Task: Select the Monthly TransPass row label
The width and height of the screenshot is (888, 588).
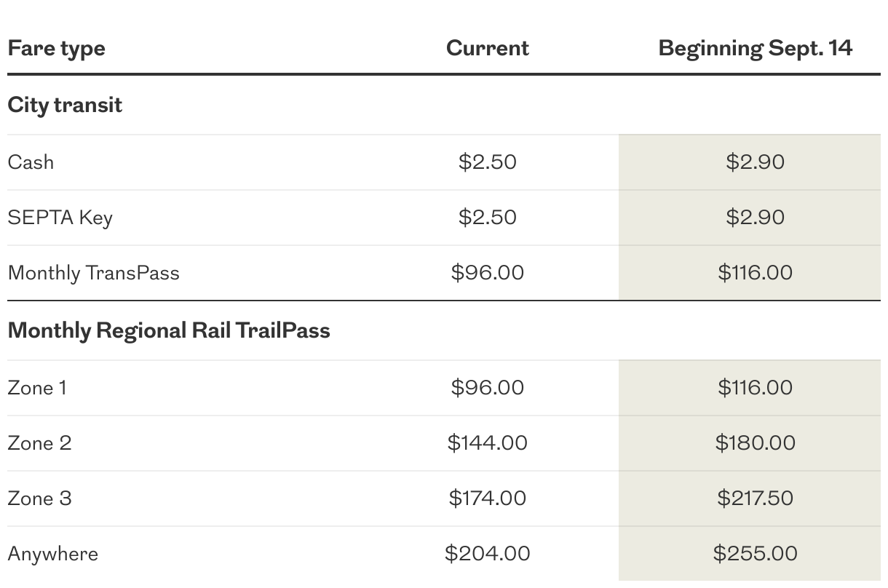Action: point(93,273)
